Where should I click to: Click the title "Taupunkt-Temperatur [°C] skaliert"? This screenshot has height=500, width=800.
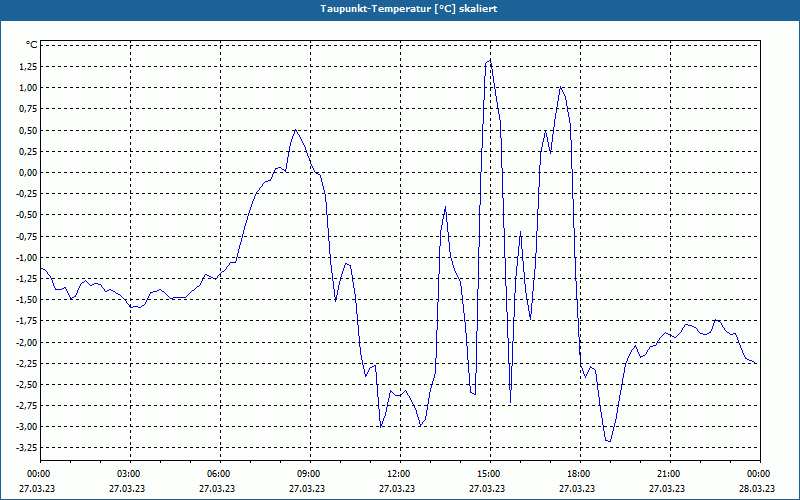[x=409, y=9]
